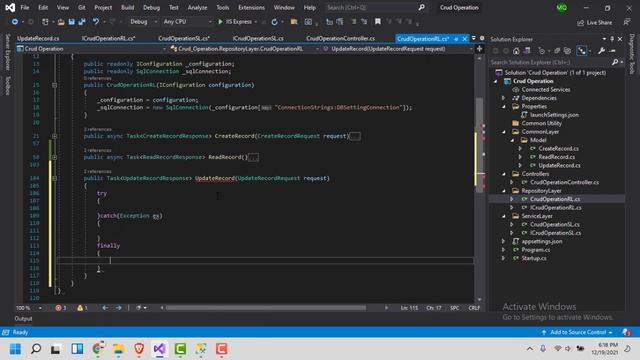This screenshot has height=360, width=640.
Task: Open File Explorer from the taskbar
Action: 118,349
